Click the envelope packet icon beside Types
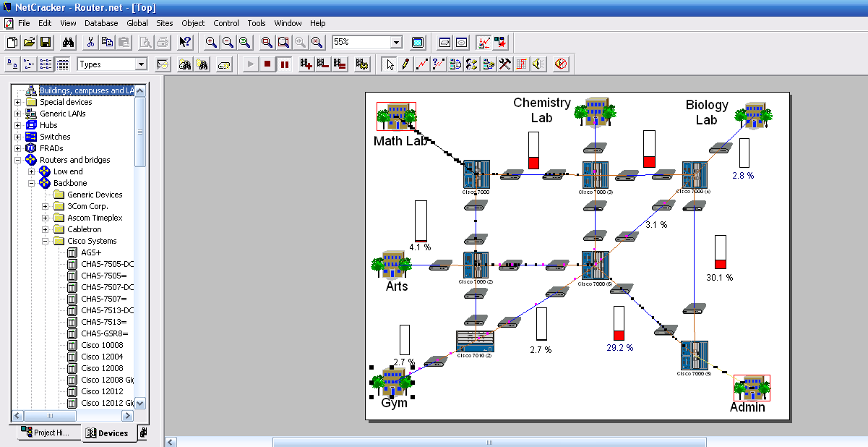 tap(162, 64)
